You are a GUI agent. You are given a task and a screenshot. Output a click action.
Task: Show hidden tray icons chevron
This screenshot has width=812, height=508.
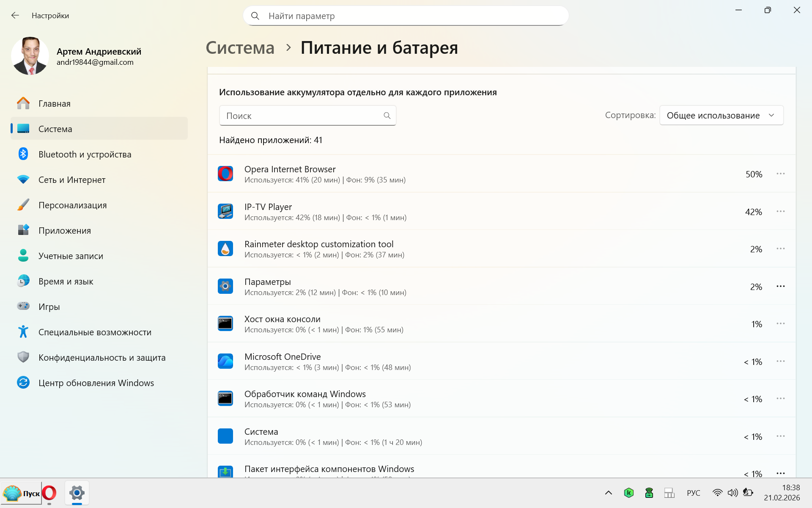pos(608,493)
